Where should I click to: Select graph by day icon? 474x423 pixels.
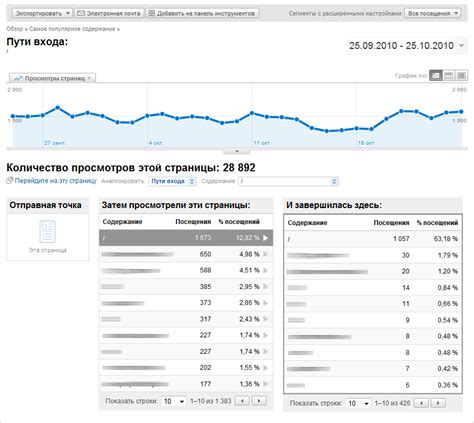pos(436,76)
